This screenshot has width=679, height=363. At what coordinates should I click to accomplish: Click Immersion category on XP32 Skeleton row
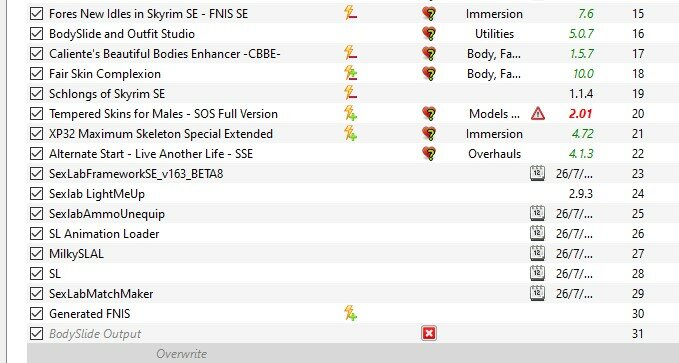pyautogui.click(x=494, y=134)
